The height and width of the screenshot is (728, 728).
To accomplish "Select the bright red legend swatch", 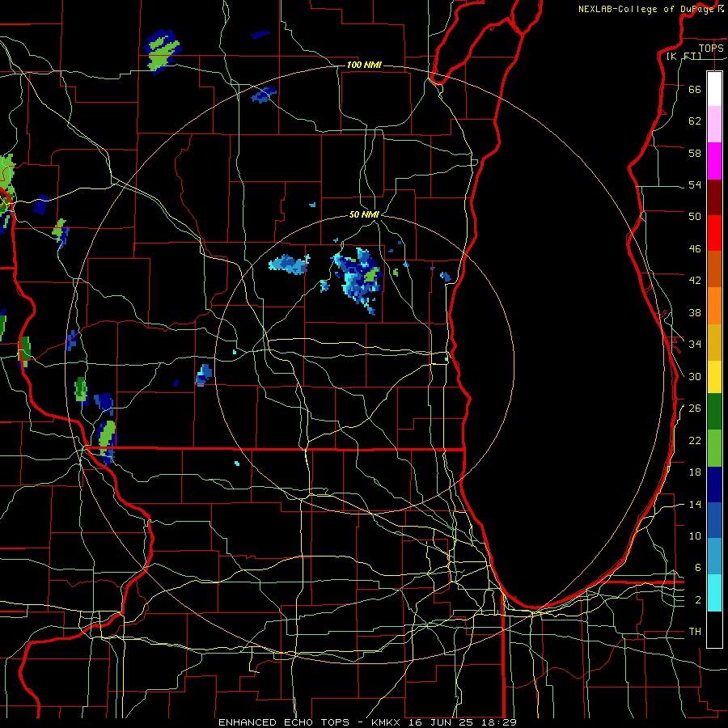I will tap(714, 233).
